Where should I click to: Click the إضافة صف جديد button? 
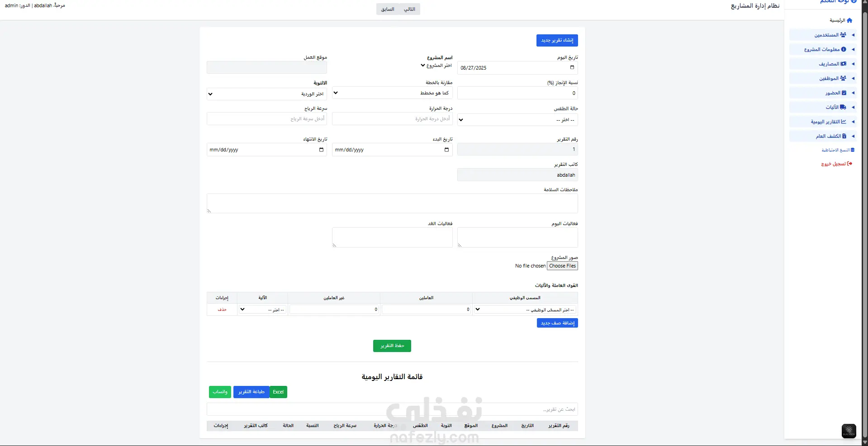point(558,323)
